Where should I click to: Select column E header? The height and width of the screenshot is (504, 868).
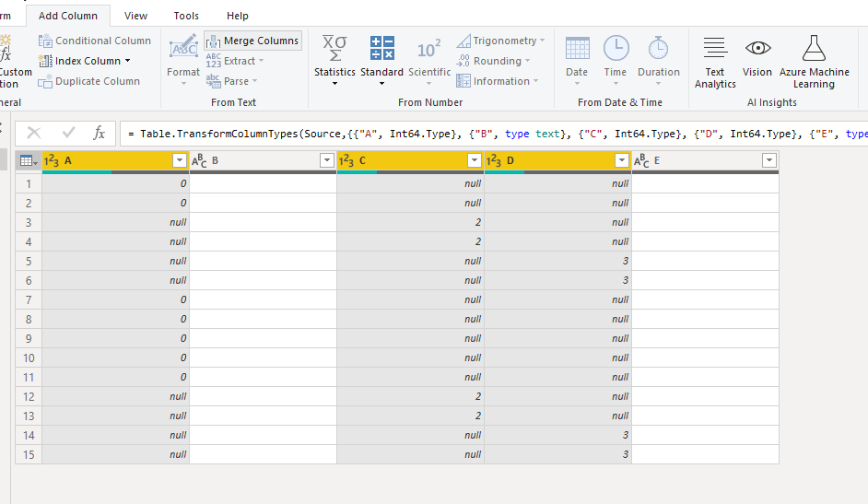[705, 160]
